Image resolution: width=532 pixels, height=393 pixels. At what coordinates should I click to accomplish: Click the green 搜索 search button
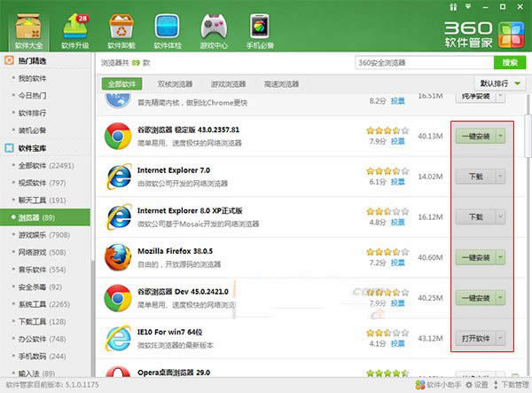509,62
